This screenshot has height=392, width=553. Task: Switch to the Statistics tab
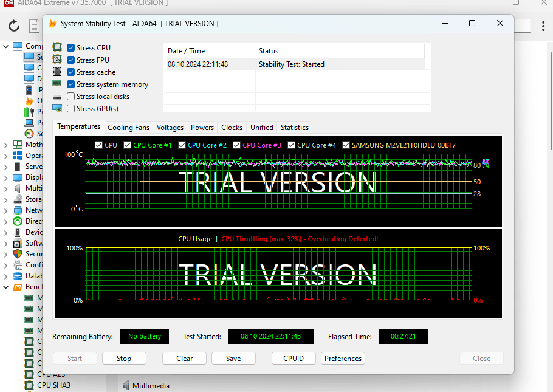295,128
